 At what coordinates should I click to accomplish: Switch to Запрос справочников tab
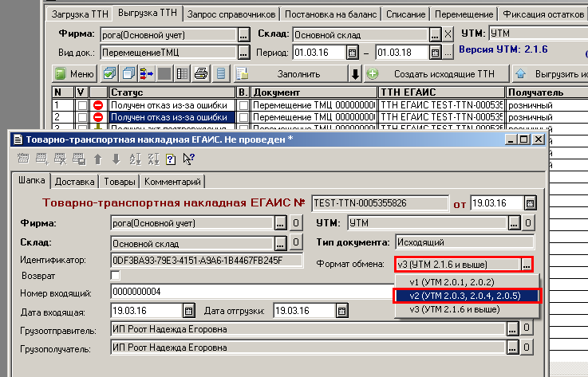231,14
